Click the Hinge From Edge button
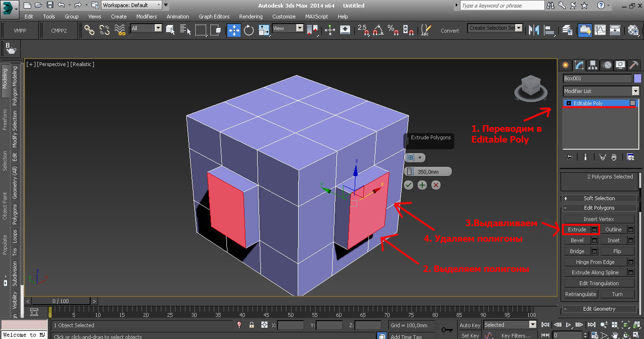The width and height of the screenshot is (644, 339). click(595, 262)
